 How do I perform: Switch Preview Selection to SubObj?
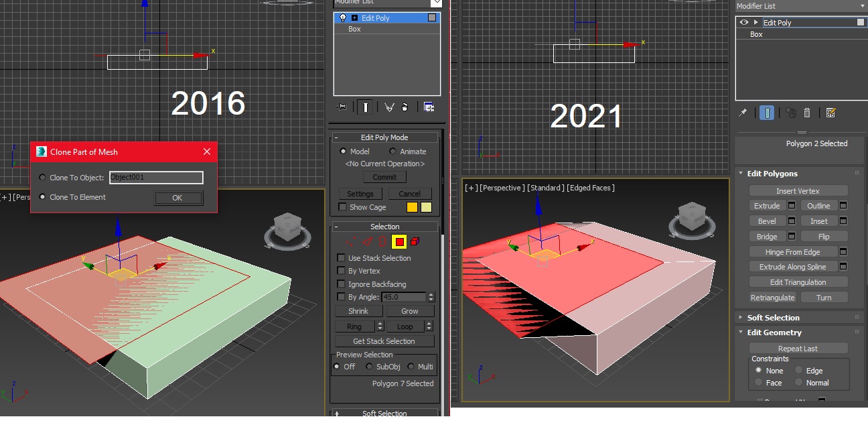click(369, 367)
